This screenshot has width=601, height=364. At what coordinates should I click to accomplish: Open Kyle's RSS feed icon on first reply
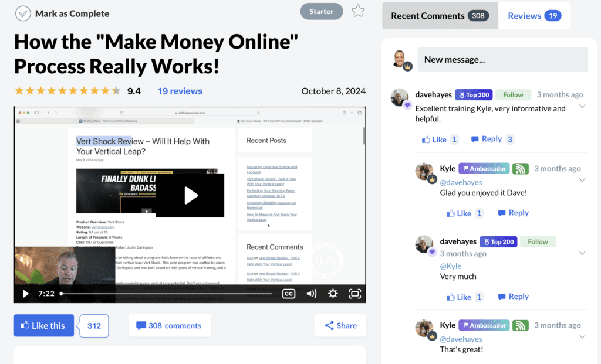pos(521,168)
